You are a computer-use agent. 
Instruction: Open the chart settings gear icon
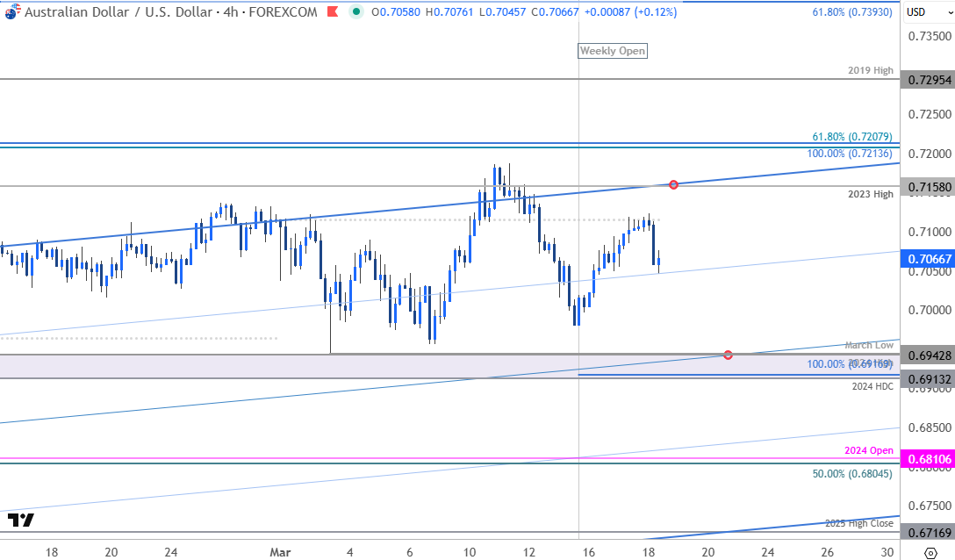tap(930, 553)
